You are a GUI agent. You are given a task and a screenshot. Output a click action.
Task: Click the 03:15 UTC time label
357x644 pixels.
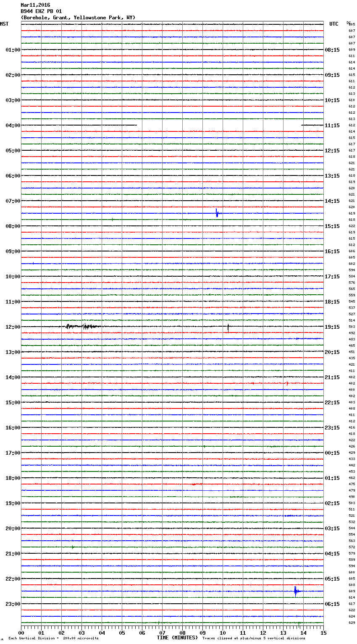coord(332,529)
